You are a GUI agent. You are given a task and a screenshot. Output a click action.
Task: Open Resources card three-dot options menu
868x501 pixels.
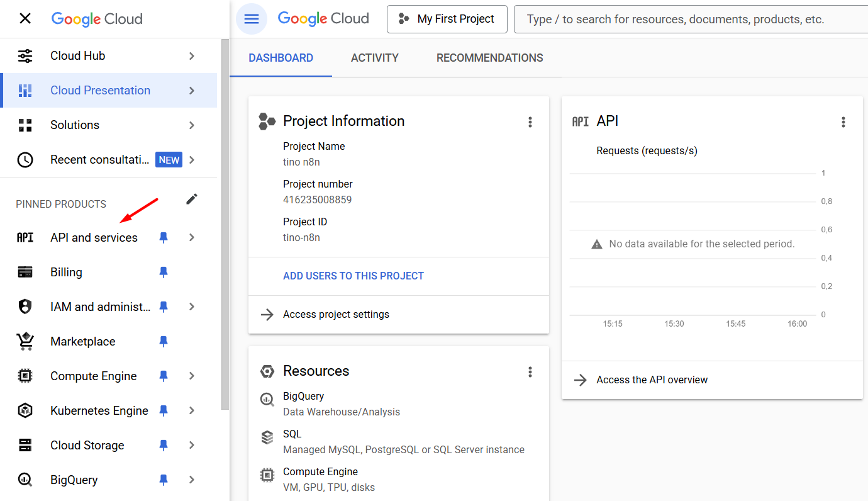(x=530, y=372)
